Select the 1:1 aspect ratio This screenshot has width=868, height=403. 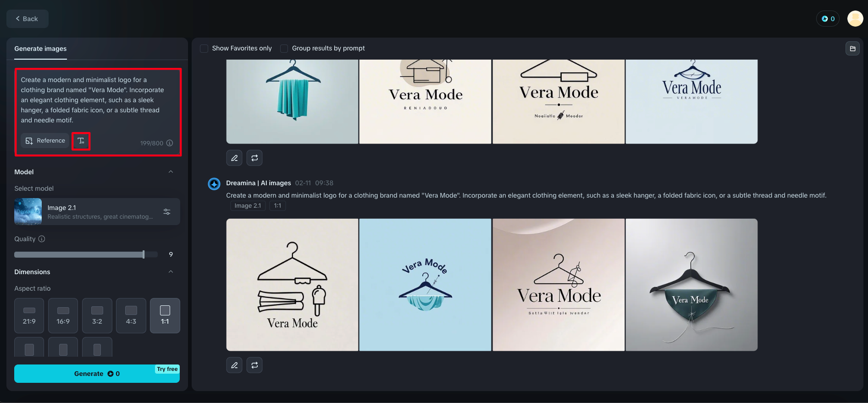tap(165, 315)
